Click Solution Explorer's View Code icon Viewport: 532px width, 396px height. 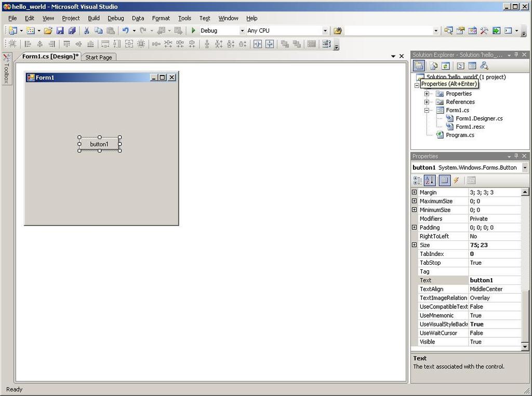click(x=460, y=66)
